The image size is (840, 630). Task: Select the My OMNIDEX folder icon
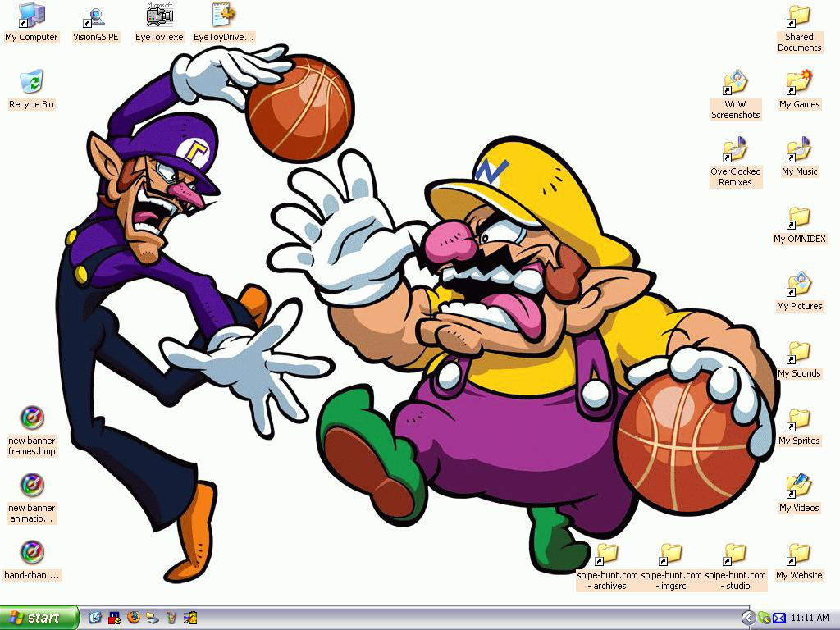point(799,217)
